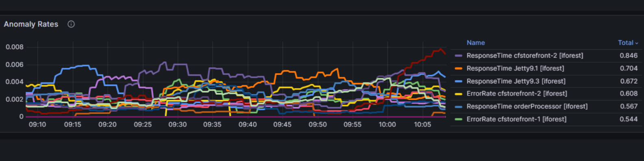
Task: Sort legend by Name column header
Action: tap(476, 43)
